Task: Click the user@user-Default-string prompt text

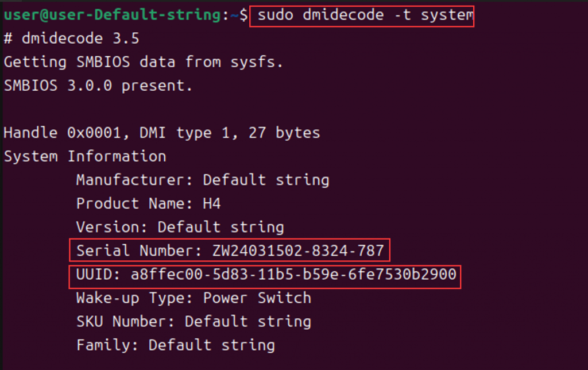Action: [x=113, y=16]
